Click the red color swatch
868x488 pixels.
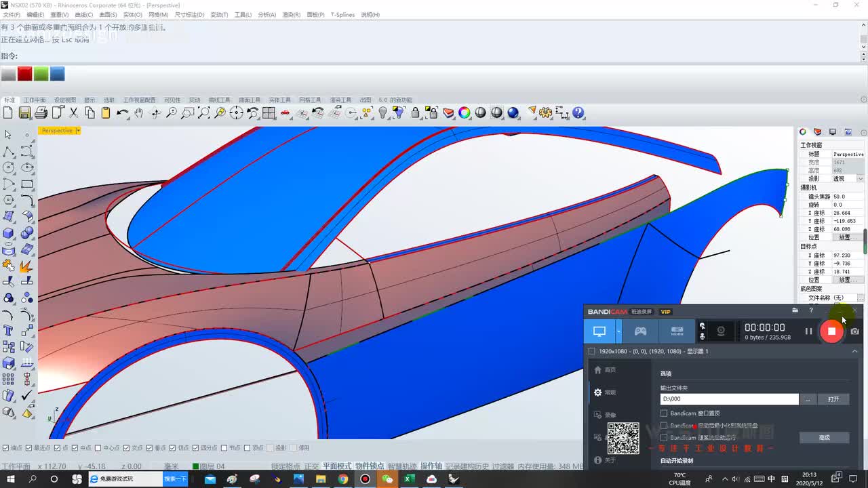24,74
